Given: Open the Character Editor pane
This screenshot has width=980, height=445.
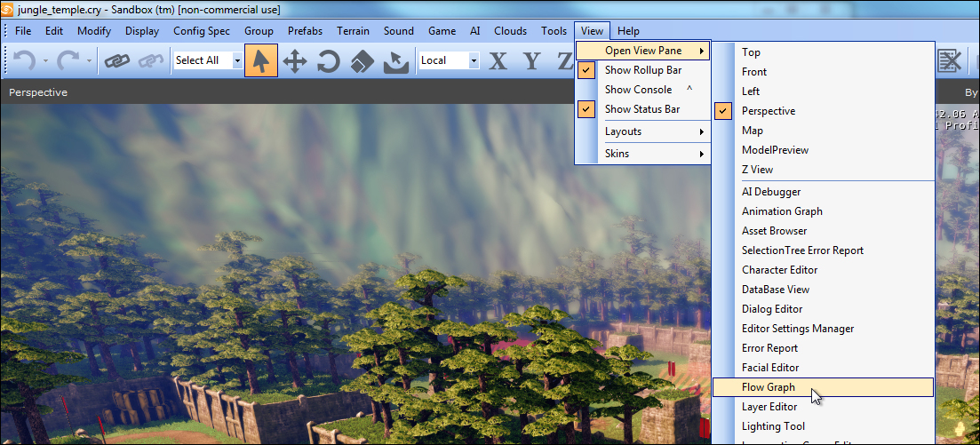Looking at the screenshot, I should click(823, 269).
